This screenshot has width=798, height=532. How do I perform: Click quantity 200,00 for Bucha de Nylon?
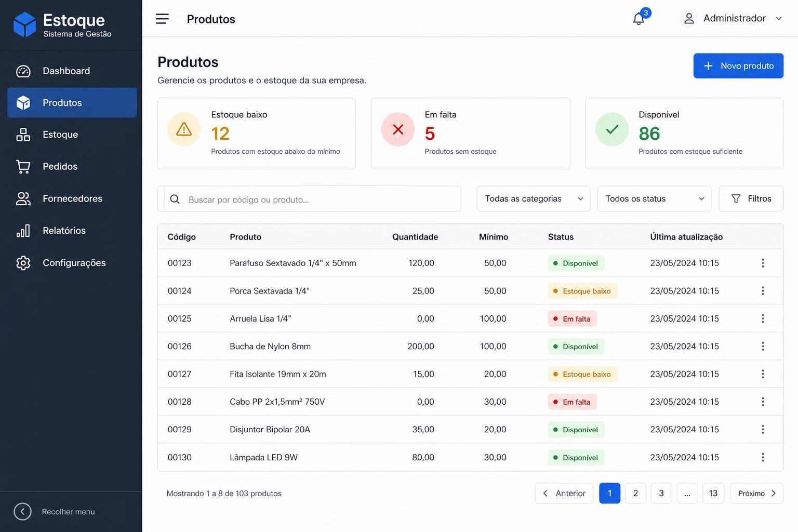coord(421,346)
